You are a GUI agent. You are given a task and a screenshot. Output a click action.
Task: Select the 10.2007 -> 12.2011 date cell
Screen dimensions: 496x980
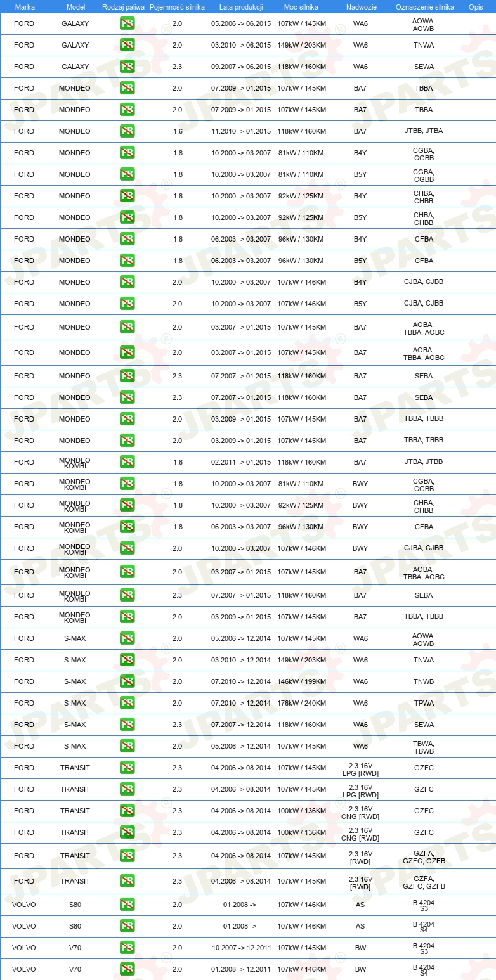[241, 948]
